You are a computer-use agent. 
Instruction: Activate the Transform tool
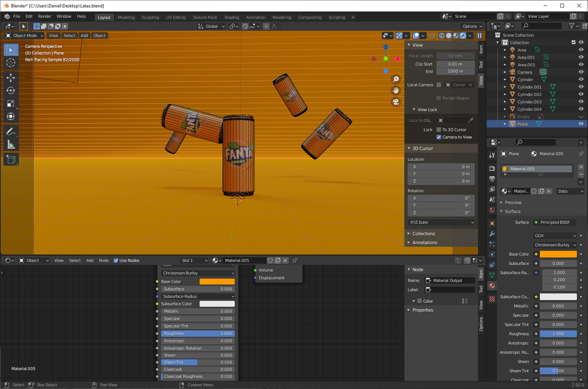pos(11,116)
